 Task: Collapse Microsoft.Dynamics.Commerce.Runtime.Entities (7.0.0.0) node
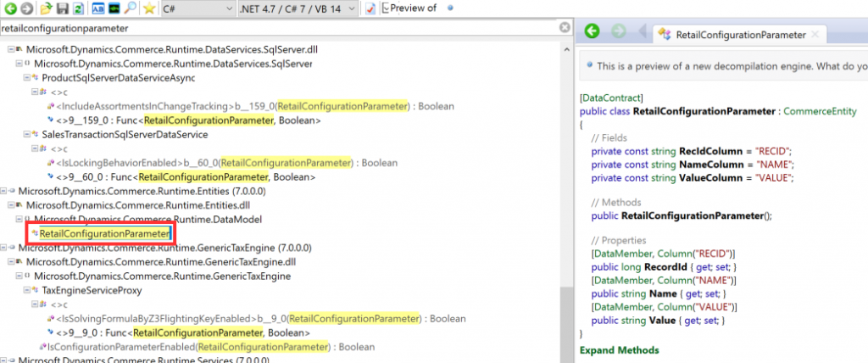click(x=3, y=191)
